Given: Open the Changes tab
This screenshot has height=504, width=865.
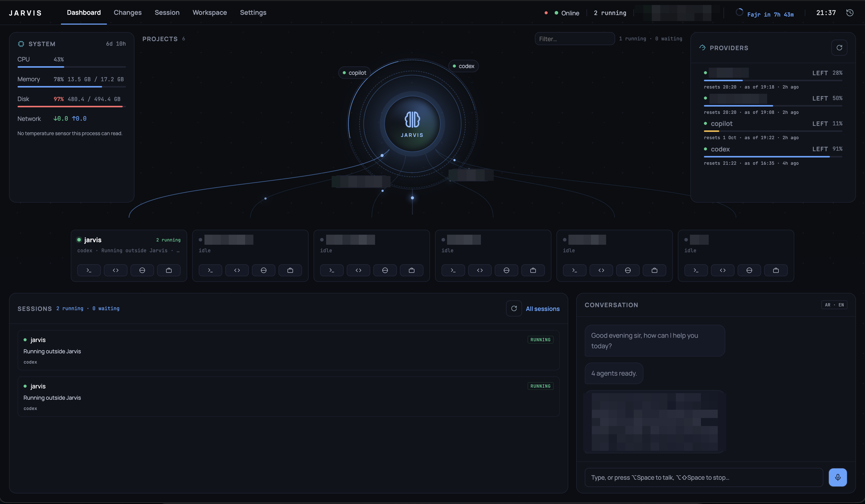Looking at the screenshot, I should tap(128, 13).
